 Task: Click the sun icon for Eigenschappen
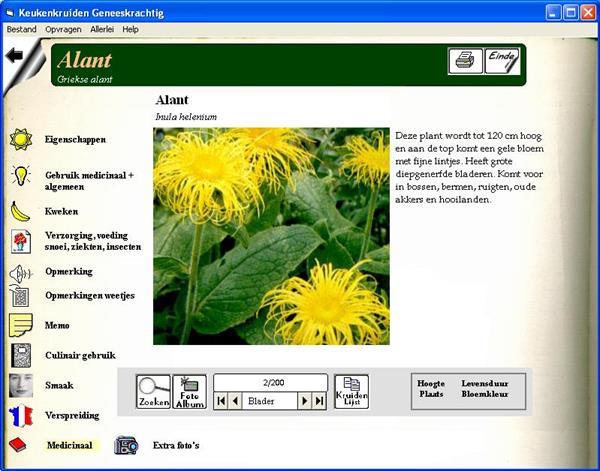21,139
